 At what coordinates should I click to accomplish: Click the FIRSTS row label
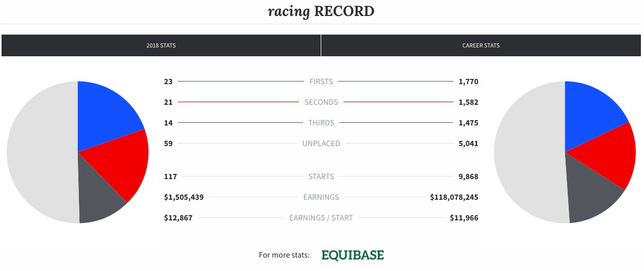coord(321,82)
